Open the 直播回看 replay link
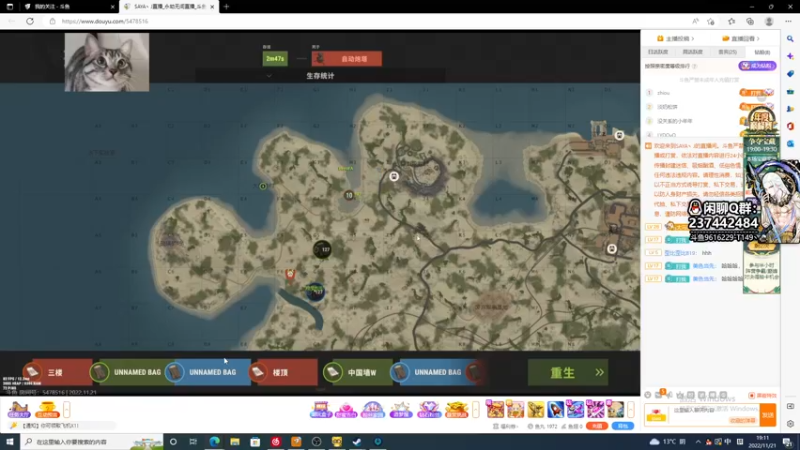 [x=741, y=38]
